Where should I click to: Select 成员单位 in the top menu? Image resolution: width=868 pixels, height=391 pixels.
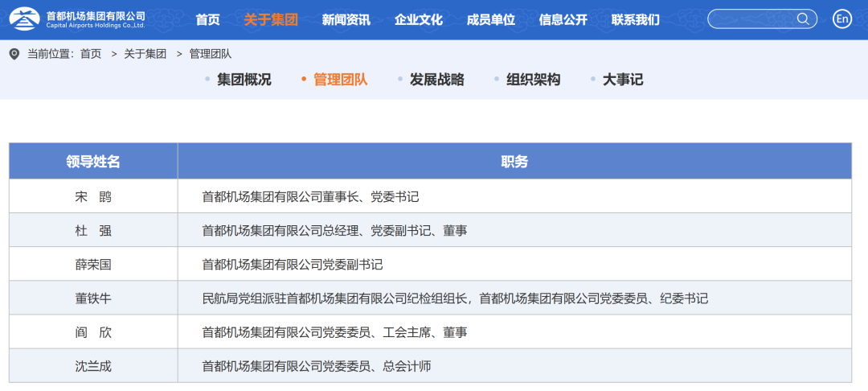click(x=490, y=19)
